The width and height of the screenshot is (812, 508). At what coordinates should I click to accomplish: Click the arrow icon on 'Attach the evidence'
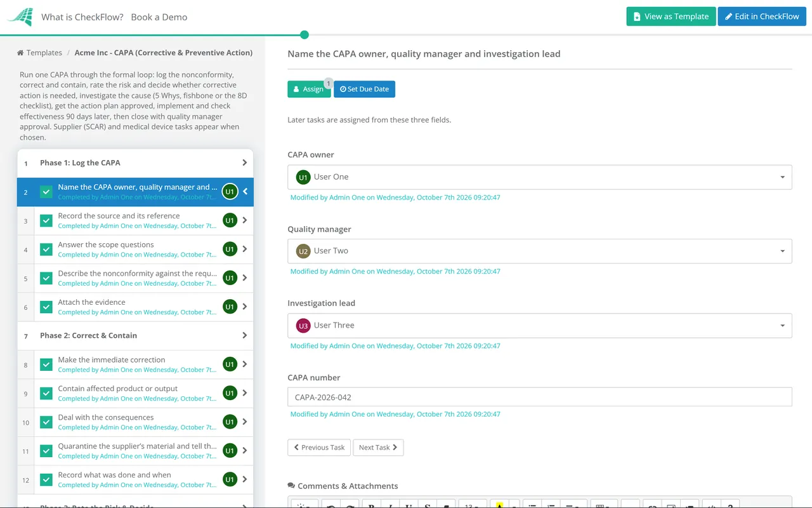click(x=245, y=307)
